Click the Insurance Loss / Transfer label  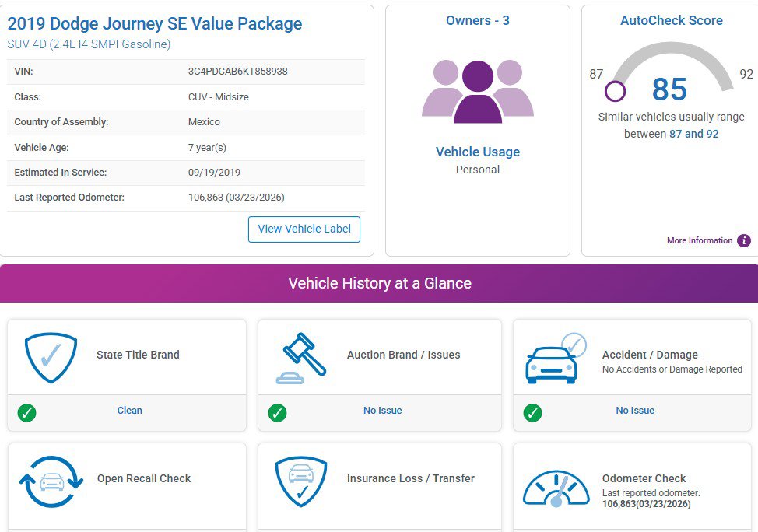point(410,478)
